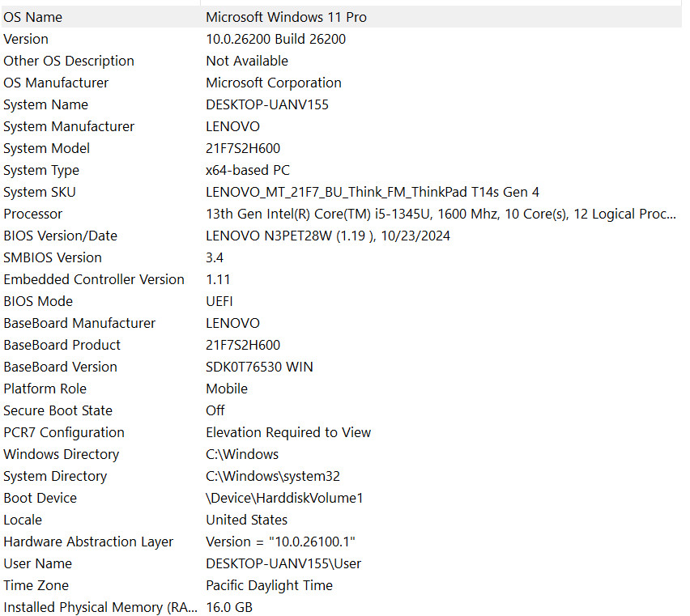This screenshot has width=690, height=616.
Task: Click the 'C:\Windows\system32' value
Action: (x=273, y=476)
